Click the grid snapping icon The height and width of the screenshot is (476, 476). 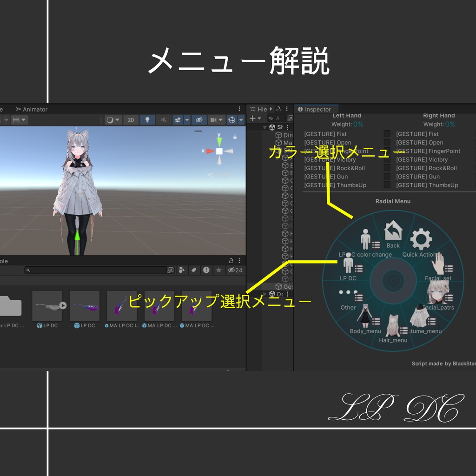coord(16,120)
